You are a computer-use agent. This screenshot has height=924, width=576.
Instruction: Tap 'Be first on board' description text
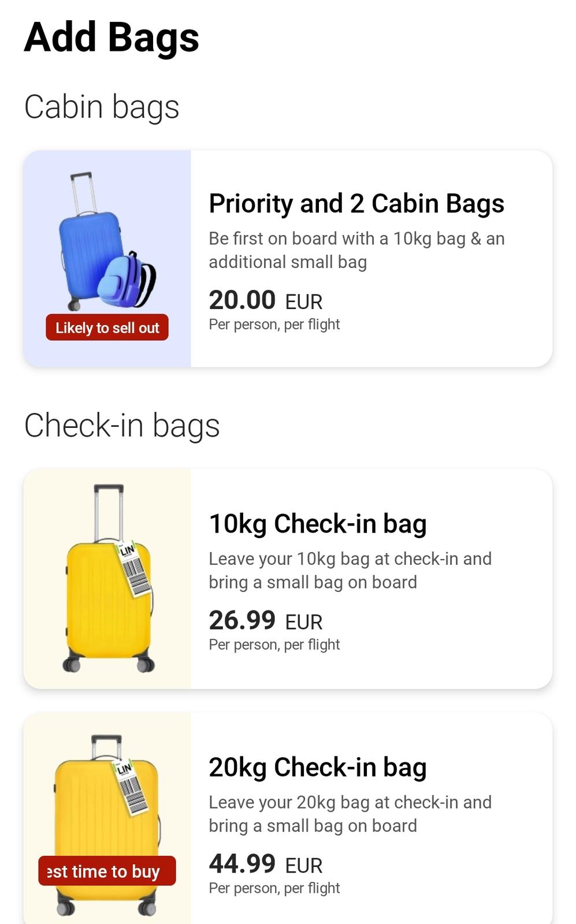pyautogui.click(x=356, y=250)
